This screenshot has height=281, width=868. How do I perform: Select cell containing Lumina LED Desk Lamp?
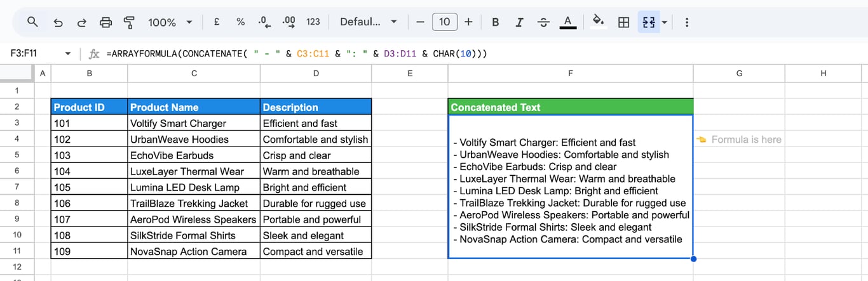194,187
